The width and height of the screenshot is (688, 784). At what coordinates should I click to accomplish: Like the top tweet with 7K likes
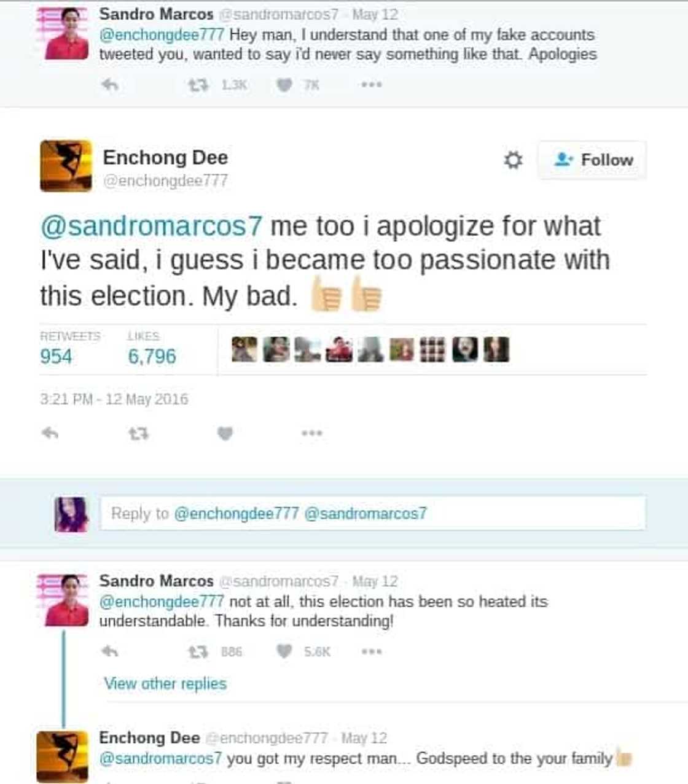pyautogui.click(x=284, y=85)
